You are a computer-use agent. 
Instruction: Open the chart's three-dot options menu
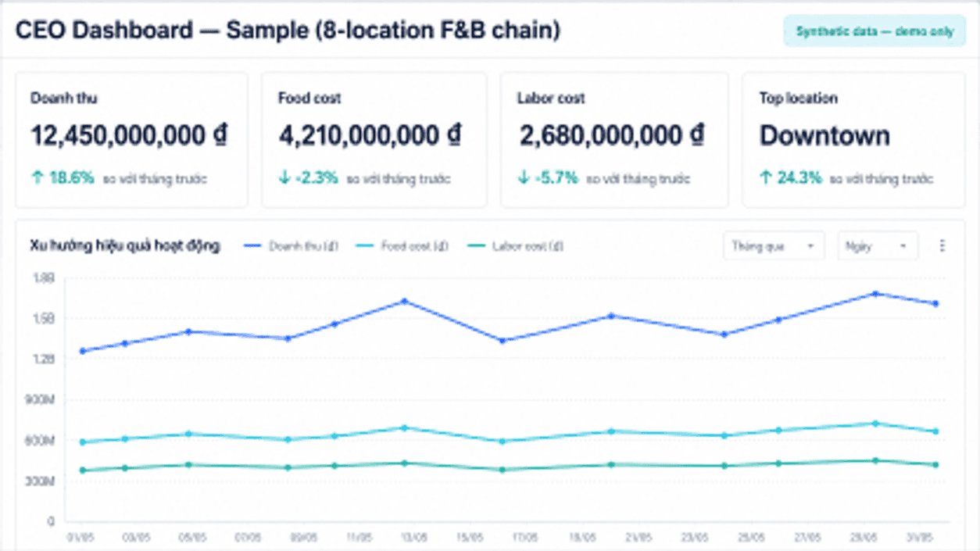pos(942,246)
